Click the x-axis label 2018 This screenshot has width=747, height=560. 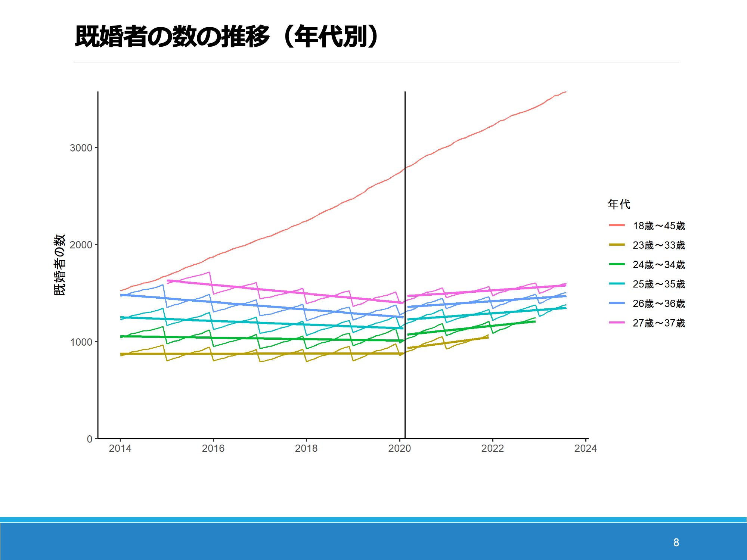tap(306, 448)
